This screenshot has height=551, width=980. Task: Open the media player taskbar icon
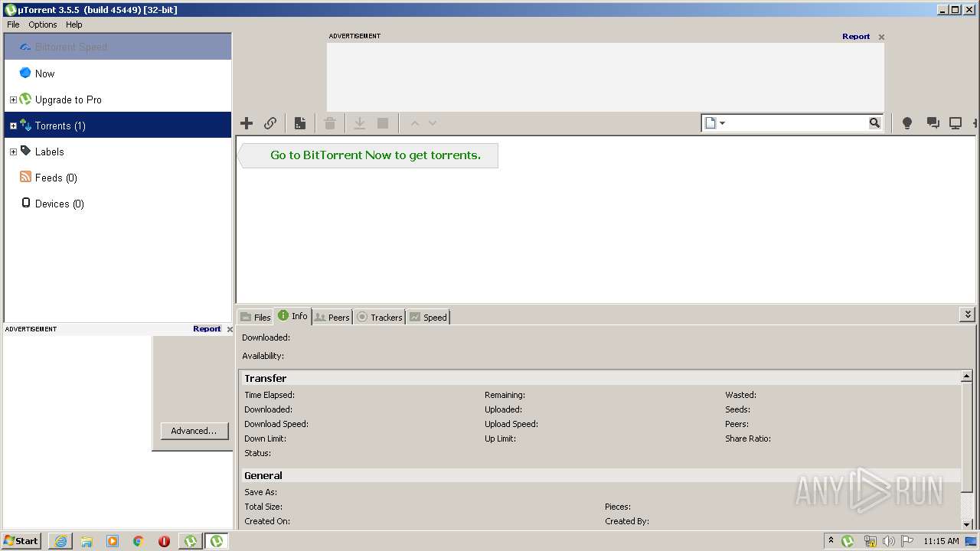coord(113,541)
